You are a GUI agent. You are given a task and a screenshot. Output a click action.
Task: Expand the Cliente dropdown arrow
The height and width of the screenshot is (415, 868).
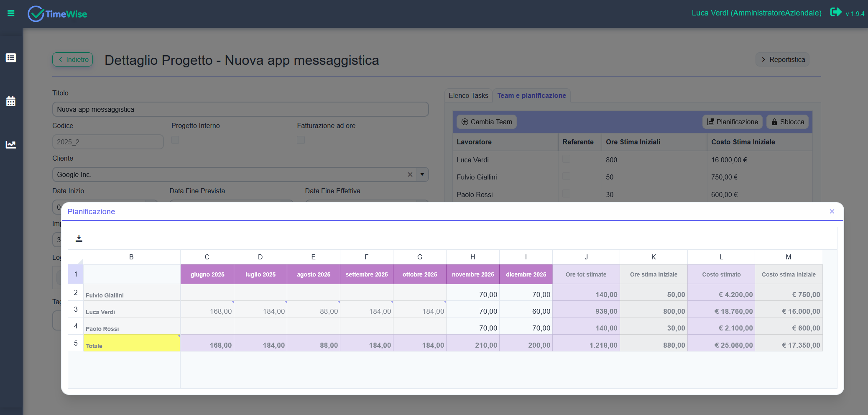(422, 174)
